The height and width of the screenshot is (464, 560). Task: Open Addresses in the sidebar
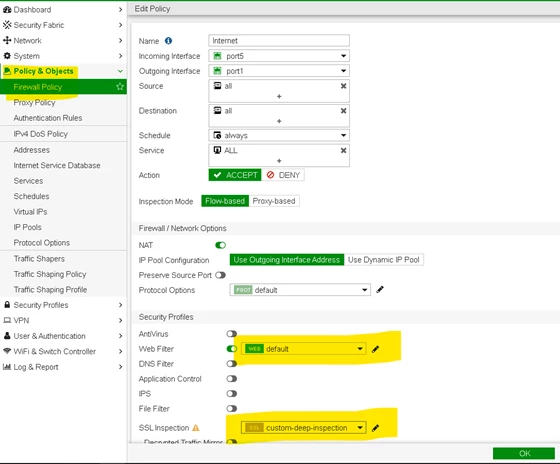pos(31,150)
